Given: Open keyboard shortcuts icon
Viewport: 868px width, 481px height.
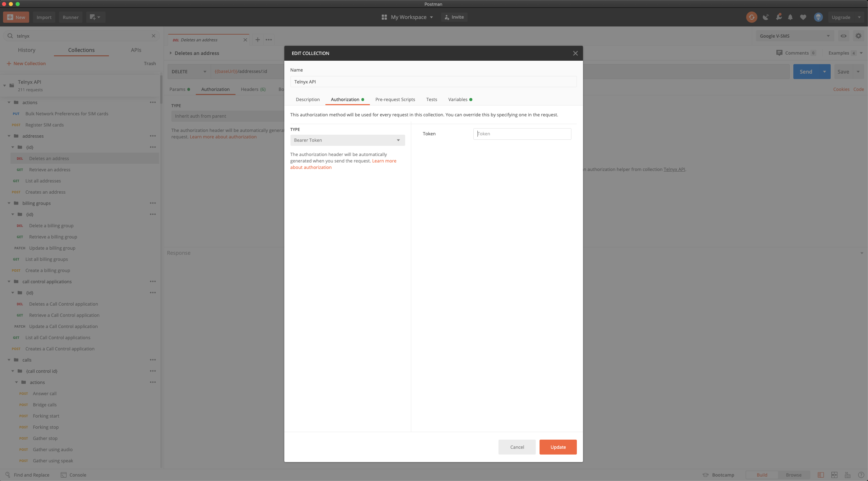Looking at the screenshot, I should tap(848, 475).
